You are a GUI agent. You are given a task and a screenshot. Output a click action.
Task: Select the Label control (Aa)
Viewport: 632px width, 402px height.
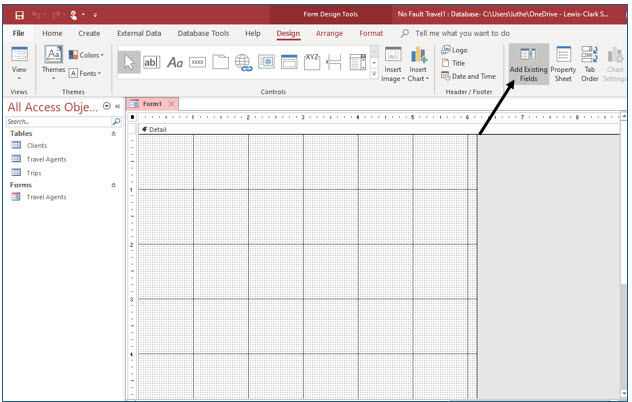[x=175, y=62]
